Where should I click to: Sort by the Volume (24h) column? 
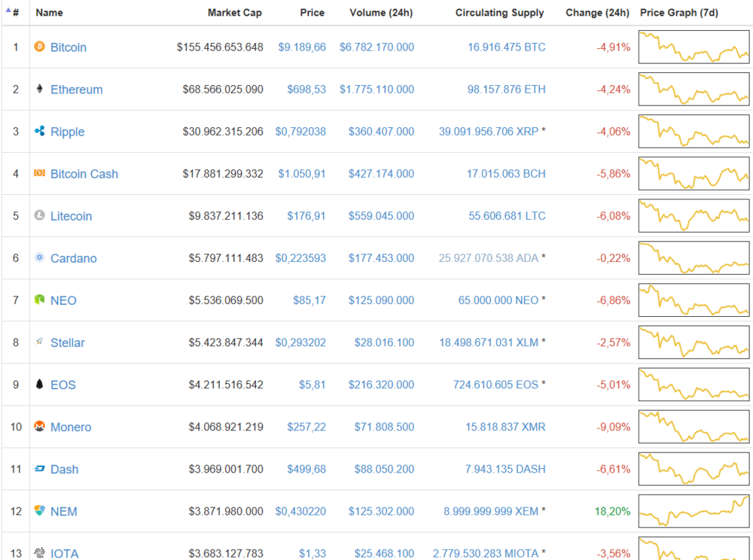click(x=381, y=13)
